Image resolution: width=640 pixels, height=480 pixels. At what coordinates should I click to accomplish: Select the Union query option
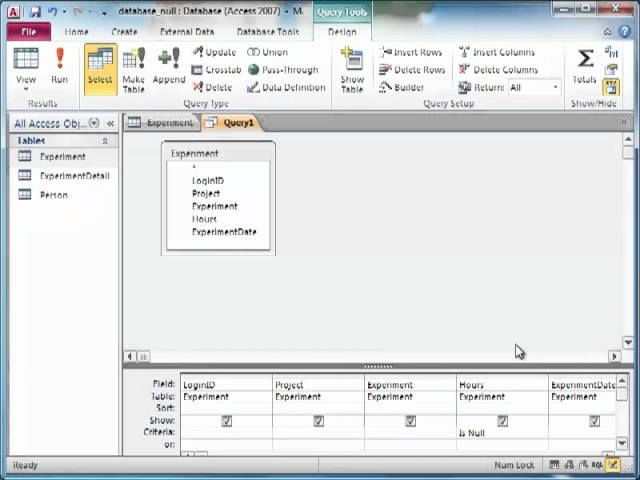click(x=267, y=52)
